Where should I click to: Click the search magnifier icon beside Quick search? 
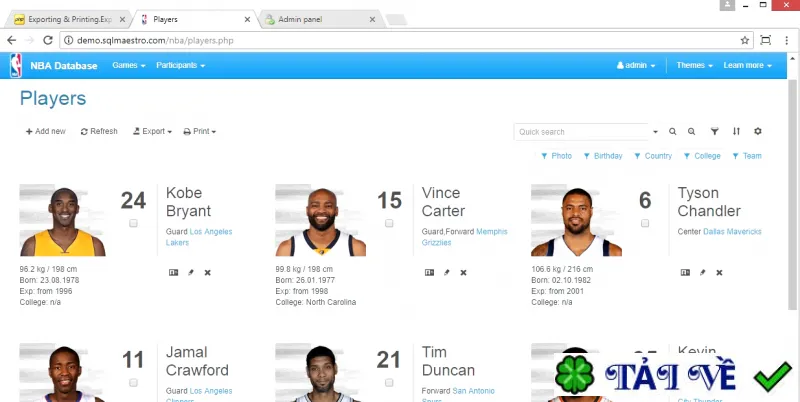click(x=672, y=132)
